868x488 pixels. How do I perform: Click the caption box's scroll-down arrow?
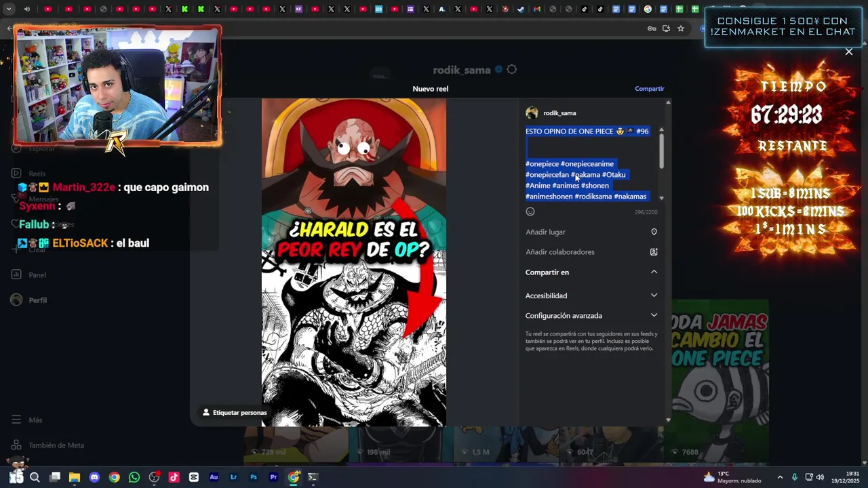(661, 198)
